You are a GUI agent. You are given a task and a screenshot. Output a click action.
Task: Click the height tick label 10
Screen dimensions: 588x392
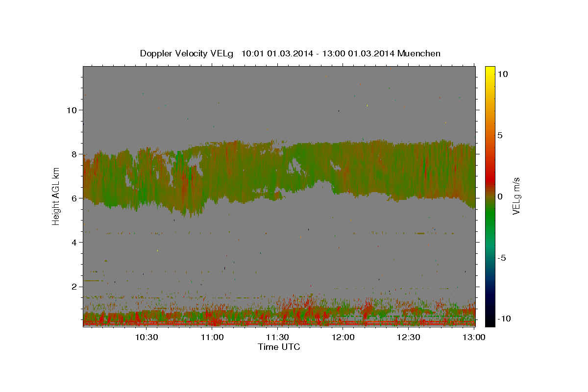tap(72, 110)
